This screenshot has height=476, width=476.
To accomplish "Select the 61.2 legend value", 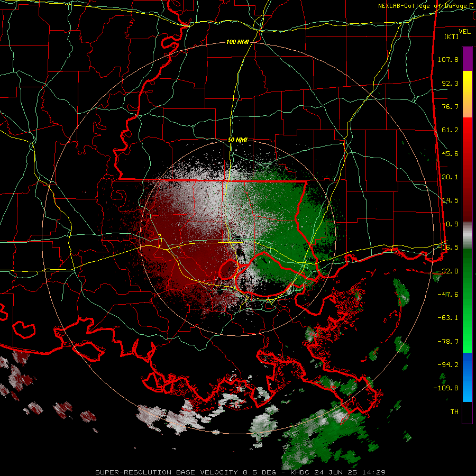I will 450,130.
